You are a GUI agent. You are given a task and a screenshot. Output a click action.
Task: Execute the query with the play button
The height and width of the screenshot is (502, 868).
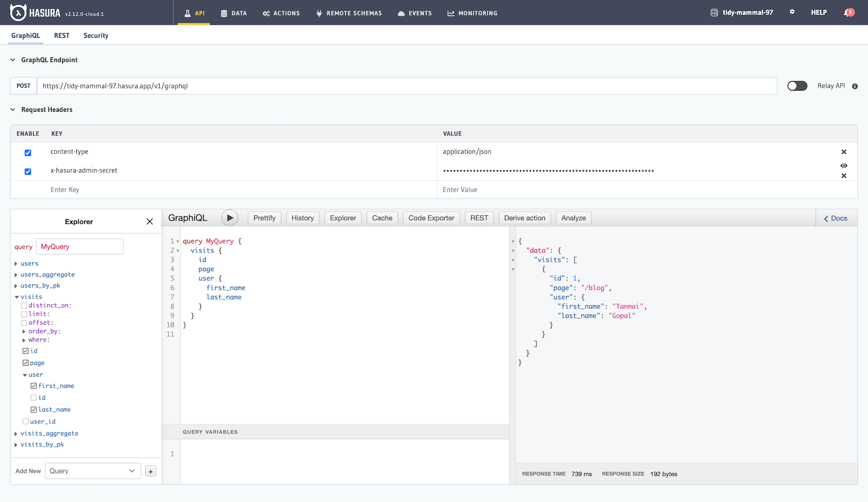230,218
